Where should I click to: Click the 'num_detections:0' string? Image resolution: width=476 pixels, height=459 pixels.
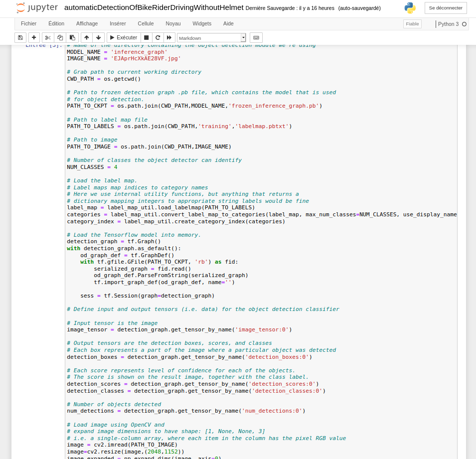coord(272,411)
